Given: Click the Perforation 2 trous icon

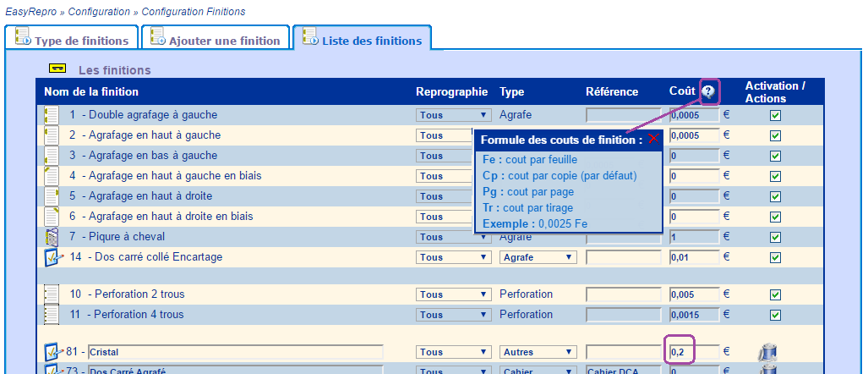Looking at the screenshot, I should click(52, 294).
